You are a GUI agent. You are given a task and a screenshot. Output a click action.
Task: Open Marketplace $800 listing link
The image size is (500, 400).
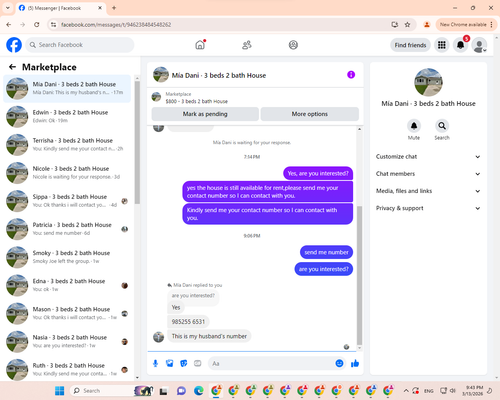tap(196, 101)
